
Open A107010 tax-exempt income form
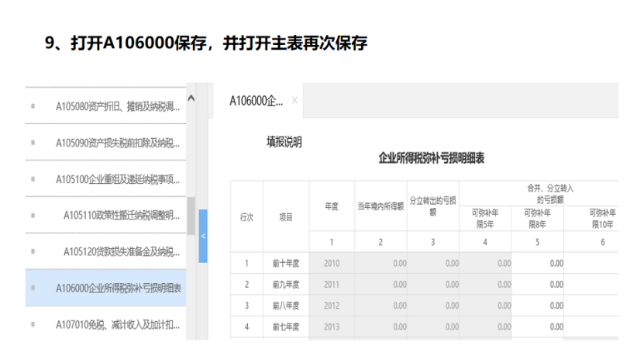[x=118, y=323]
